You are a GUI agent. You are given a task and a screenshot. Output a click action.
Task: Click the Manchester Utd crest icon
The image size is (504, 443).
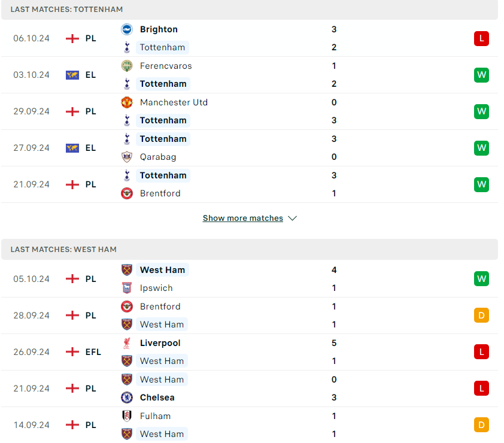[x=127, y=102]
